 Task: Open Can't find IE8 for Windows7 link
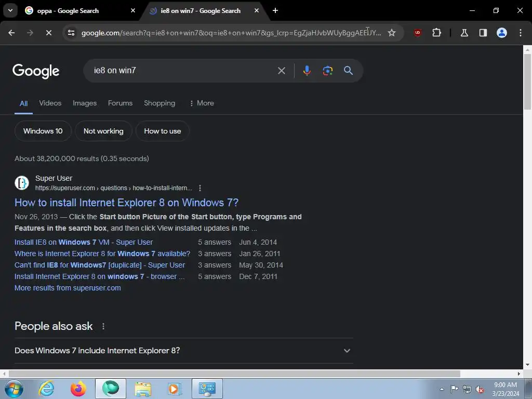coord(100,265)
